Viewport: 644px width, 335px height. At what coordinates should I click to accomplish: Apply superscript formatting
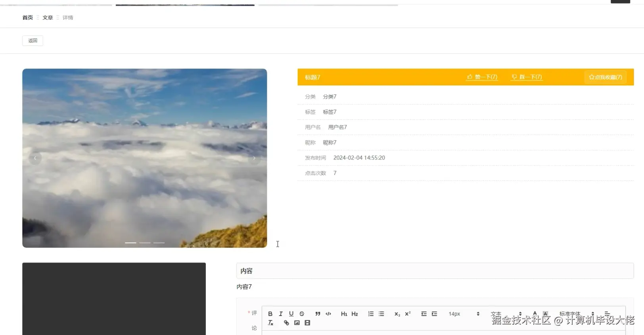(x=408, y=314)
